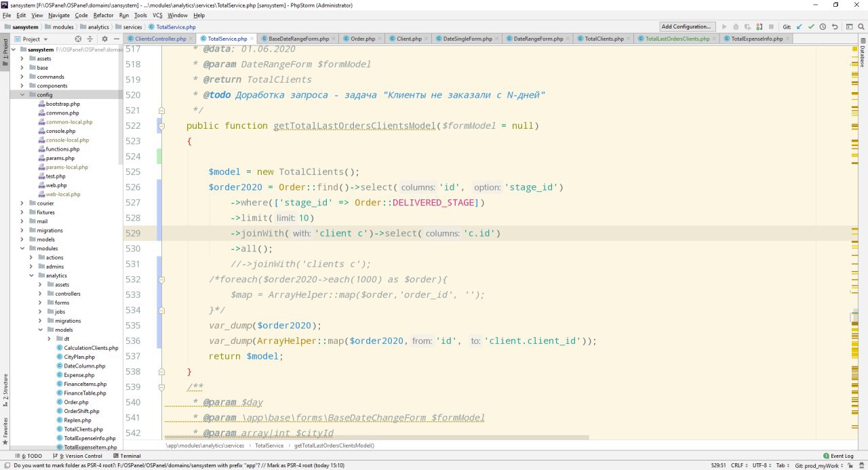868x470 pixels.
Task: Toggle the Database tool window
Action: pos(863,53)
